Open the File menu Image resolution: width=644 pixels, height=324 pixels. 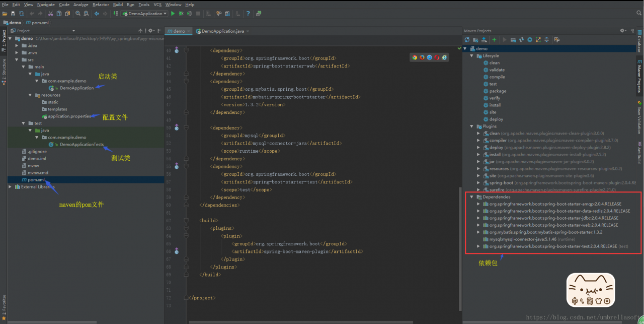pyautogui.click(x=5, y=5)
